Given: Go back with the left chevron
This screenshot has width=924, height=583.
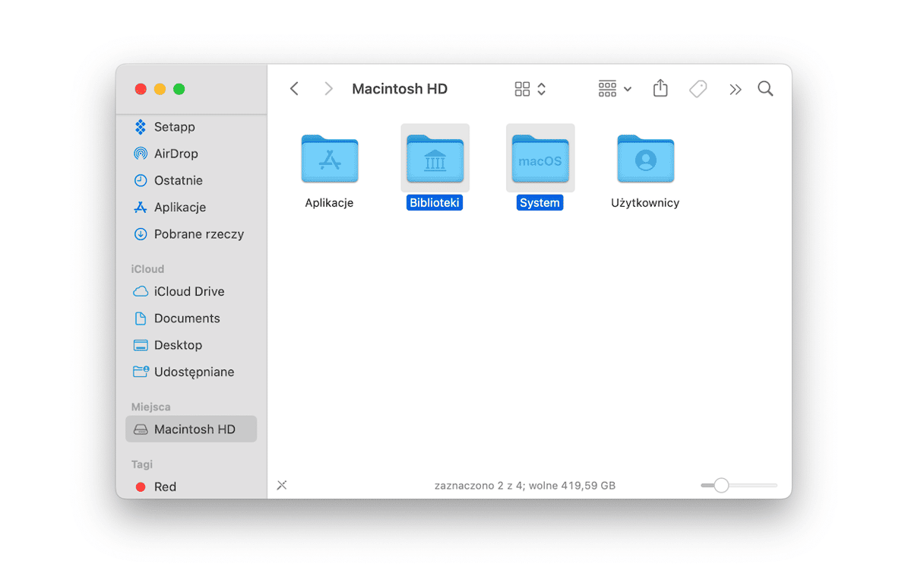Looking at the screenshot, I should pyautogui.click(x=294, y=89).
